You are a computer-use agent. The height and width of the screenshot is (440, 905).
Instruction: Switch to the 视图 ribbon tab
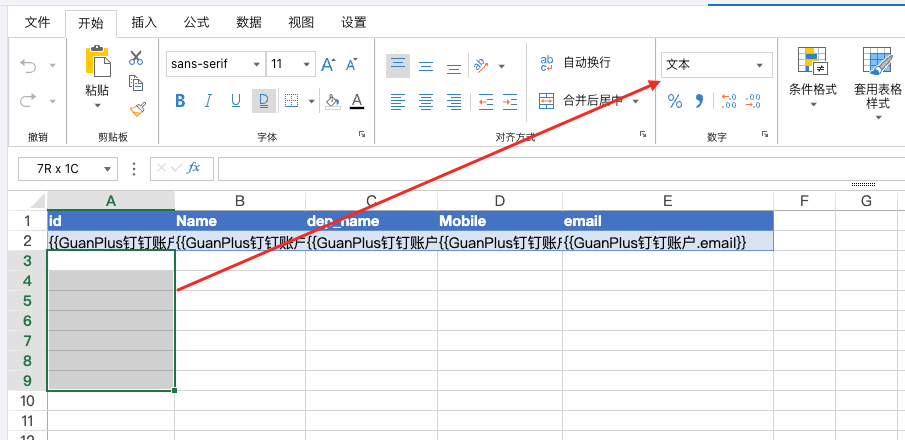(301, 23)
